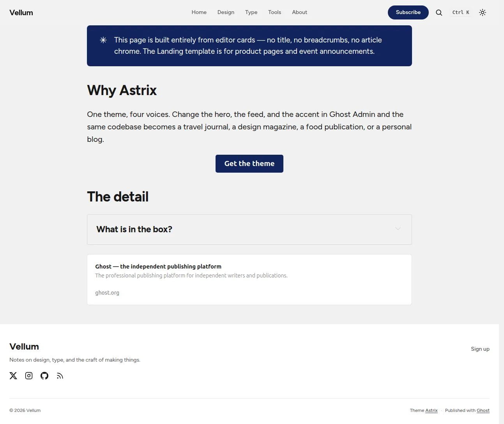Click the "Why Astrix" heading
This screenshot has height=424, width=504.
122,90
